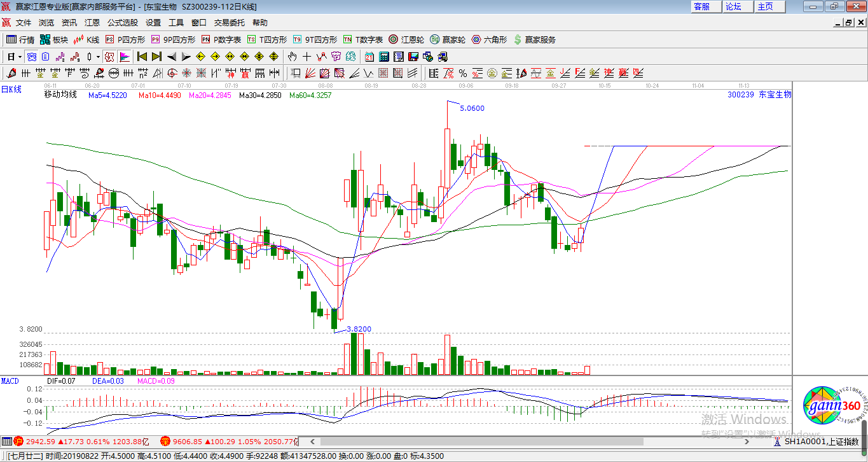
Task: Open 9T四方形 chart tool
Action: [315, 39]
